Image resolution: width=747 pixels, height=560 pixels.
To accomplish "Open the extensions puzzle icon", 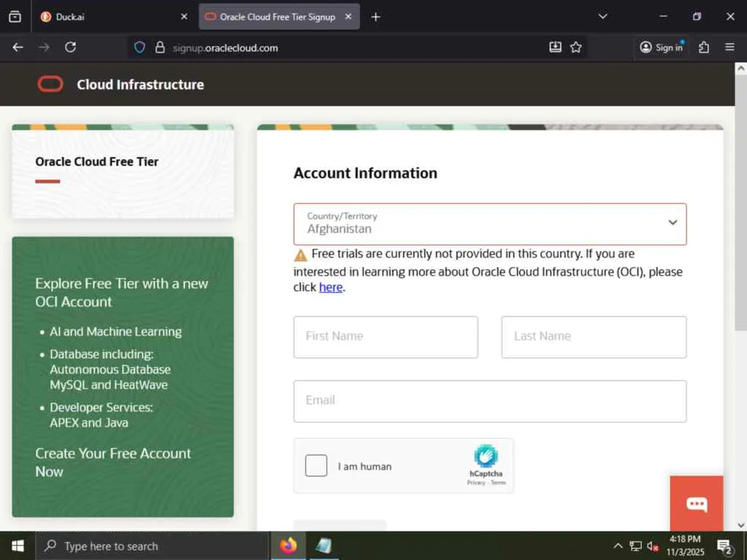I will point(704,47).
